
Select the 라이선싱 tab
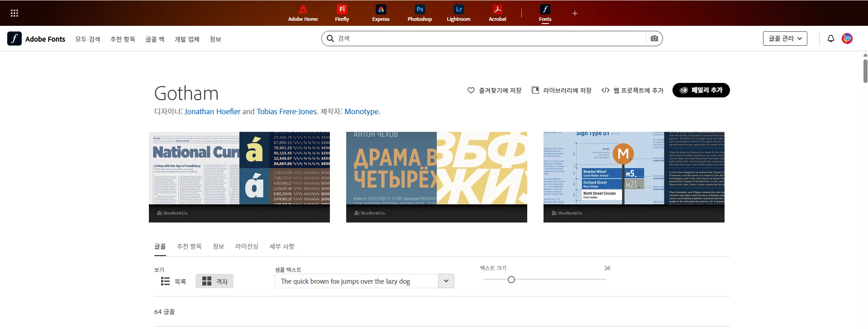point(247,246)
